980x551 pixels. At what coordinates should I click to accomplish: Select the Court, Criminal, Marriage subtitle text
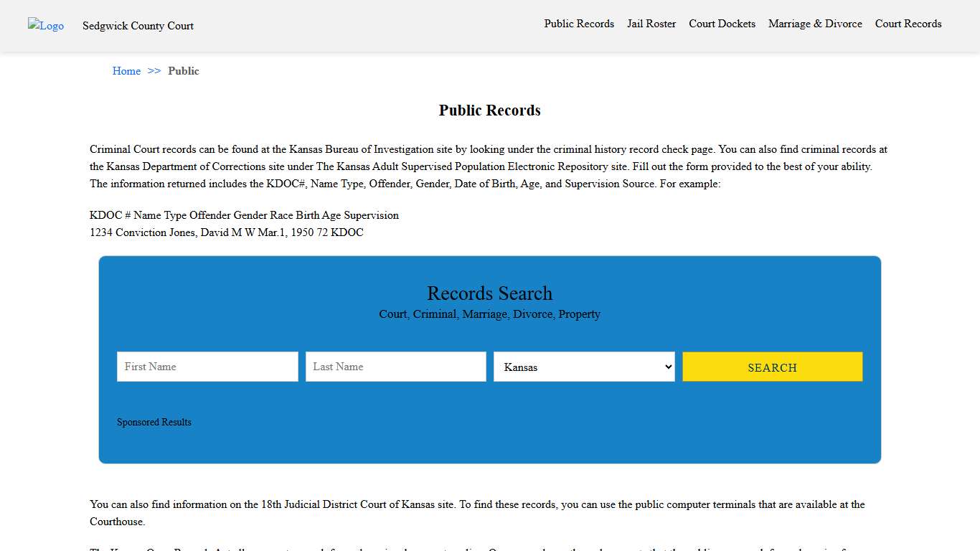(489, 314)
